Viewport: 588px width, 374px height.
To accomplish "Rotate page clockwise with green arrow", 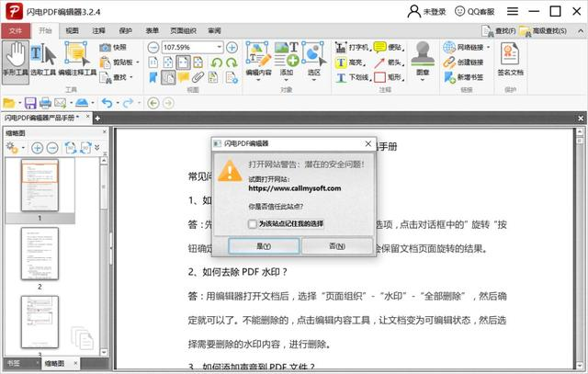I will pos(232,62).
